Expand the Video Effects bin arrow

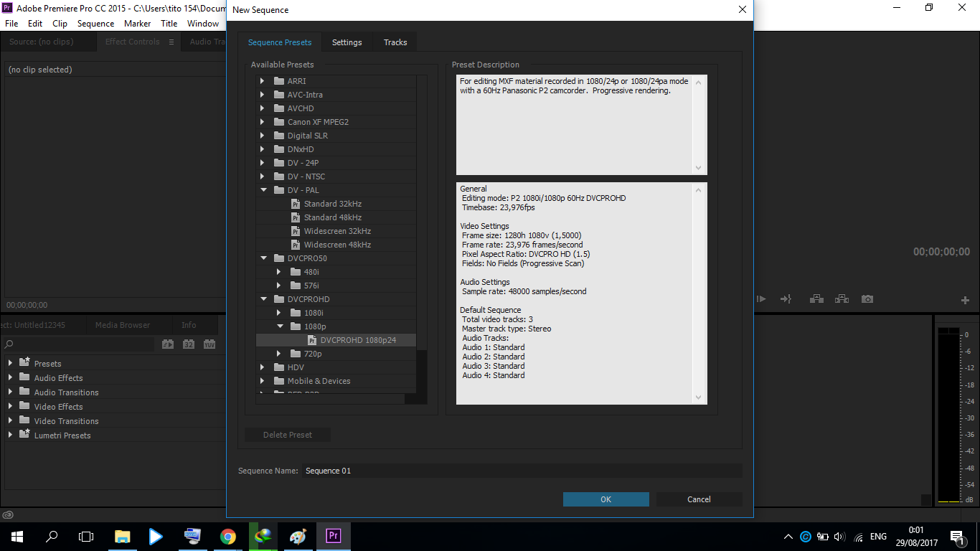pyautogui.click(x=10, y=407)
